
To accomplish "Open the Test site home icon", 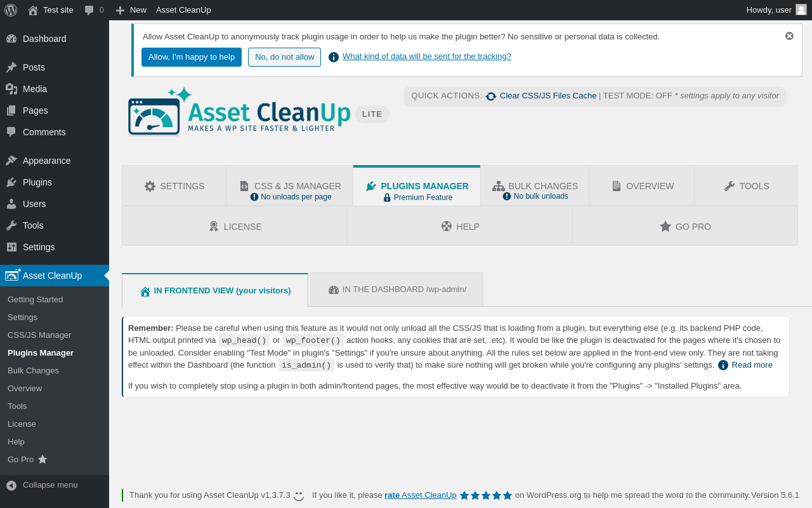I will [x=33, y=10].
